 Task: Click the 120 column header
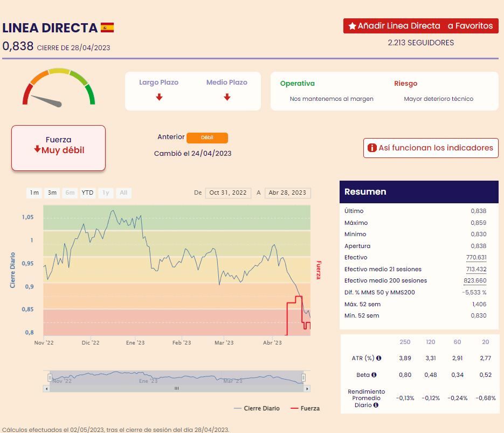[430, 342]
